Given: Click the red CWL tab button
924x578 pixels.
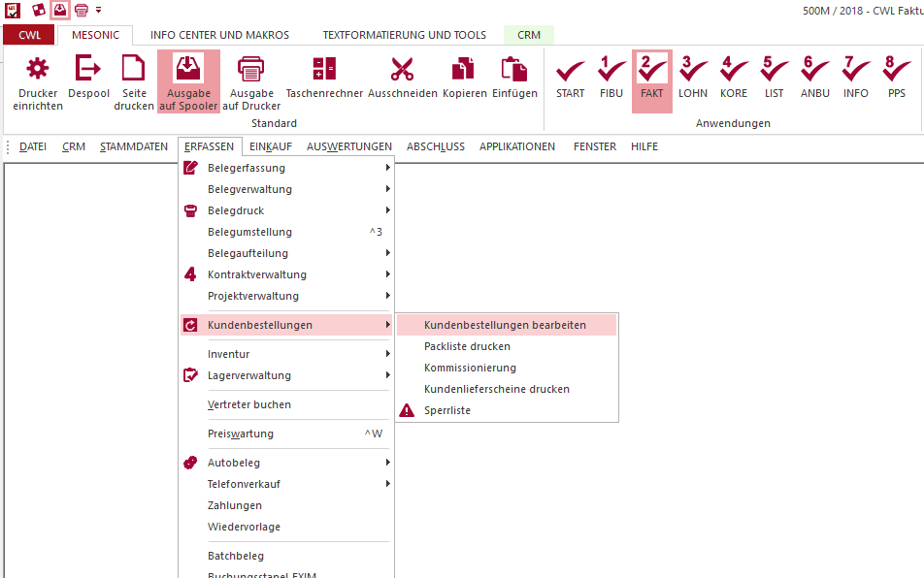Looking at the screenshot, I should [x=29, y=35].
